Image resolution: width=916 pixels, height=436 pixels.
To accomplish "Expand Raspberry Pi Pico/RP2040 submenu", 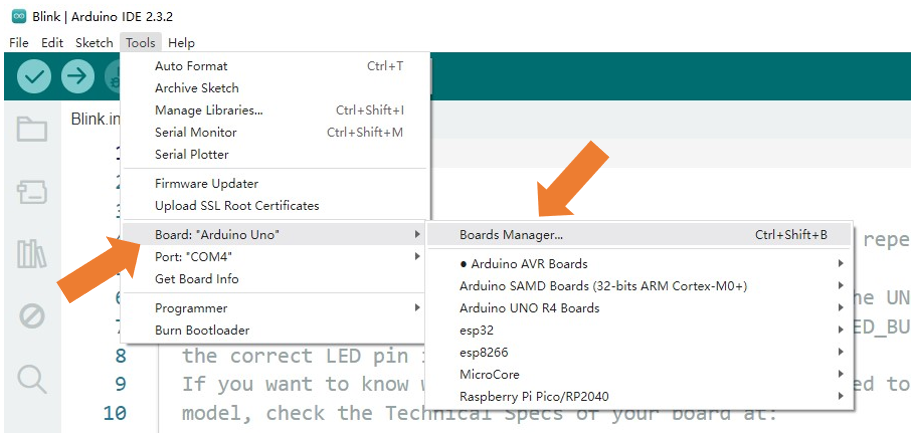I will (640, 397).
